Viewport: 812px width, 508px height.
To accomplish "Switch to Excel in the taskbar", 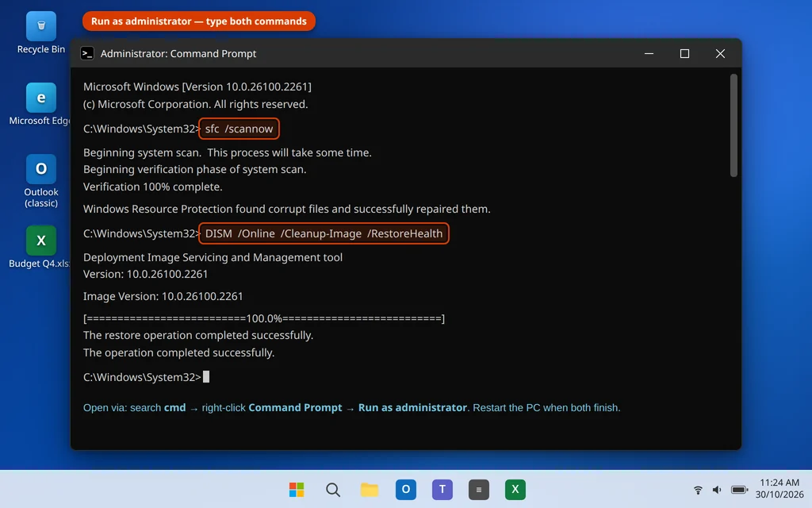I will coord(515,489).
